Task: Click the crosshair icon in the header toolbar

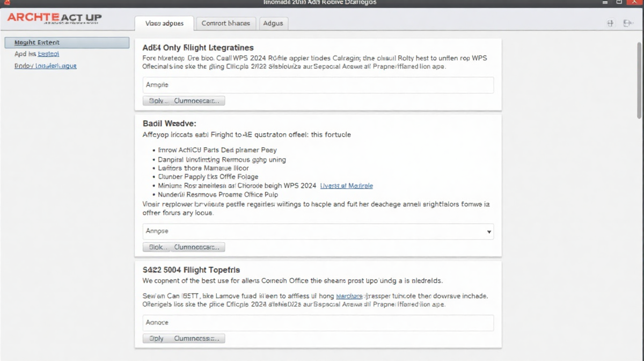Action: click(x=610, y=23)
